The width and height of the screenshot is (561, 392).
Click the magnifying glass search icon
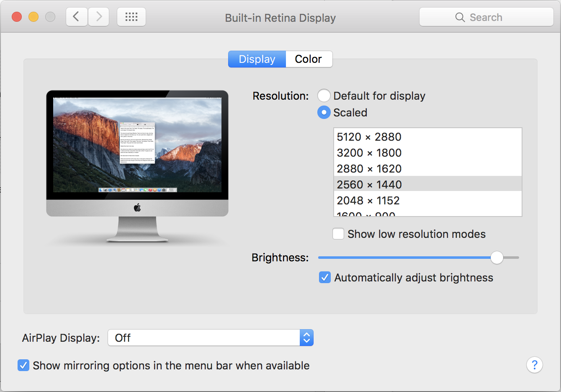tap(460, 17)
